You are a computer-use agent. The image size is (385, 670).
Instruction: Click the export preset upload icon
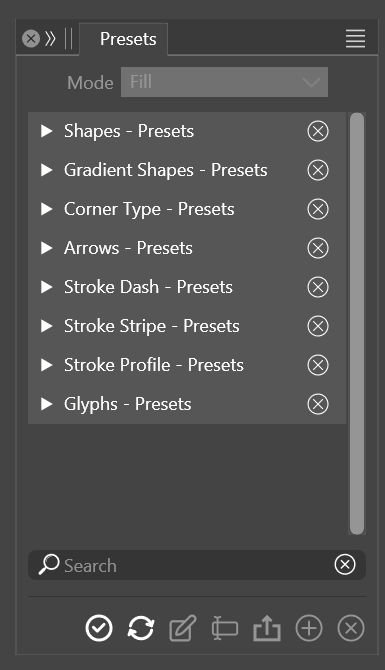[x=267, y=629]
